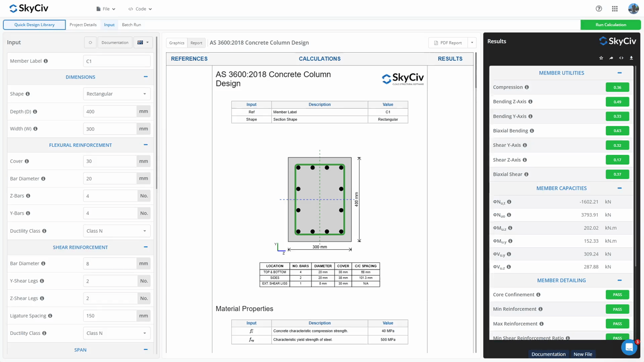Open the Shape dropdown
This screenshot has width=644, height=362.
pyautogui.click(x=117, y=94)
